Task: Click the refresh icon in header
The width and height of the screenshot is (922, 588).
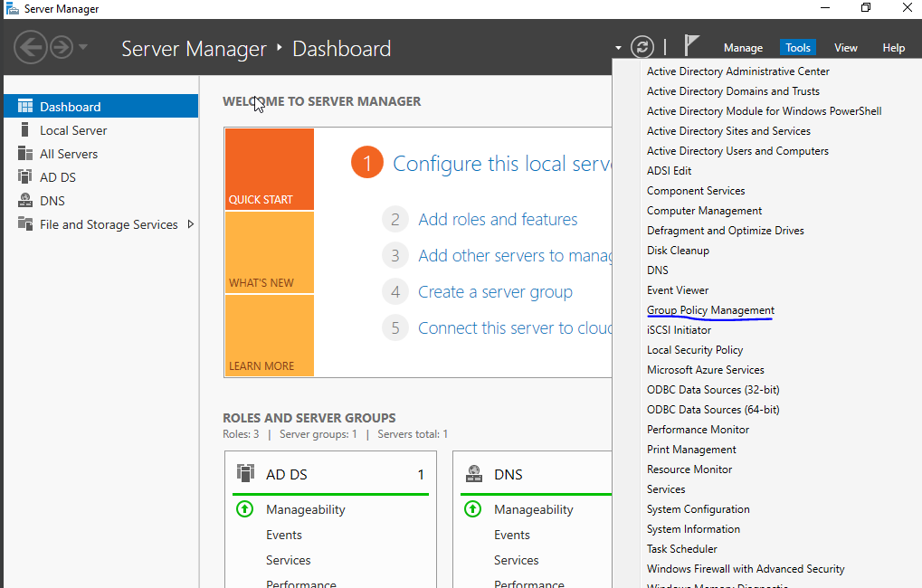Action: click(642, 47)
